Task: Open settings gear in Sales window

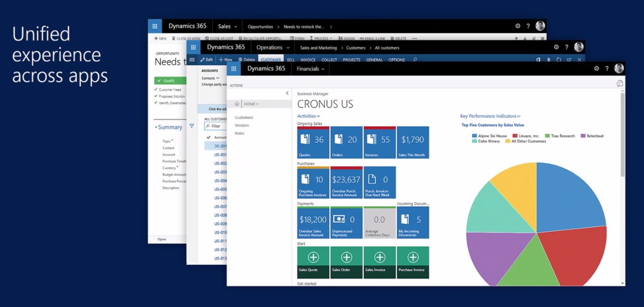Action: pyautogui.click(x=518, y=26)
